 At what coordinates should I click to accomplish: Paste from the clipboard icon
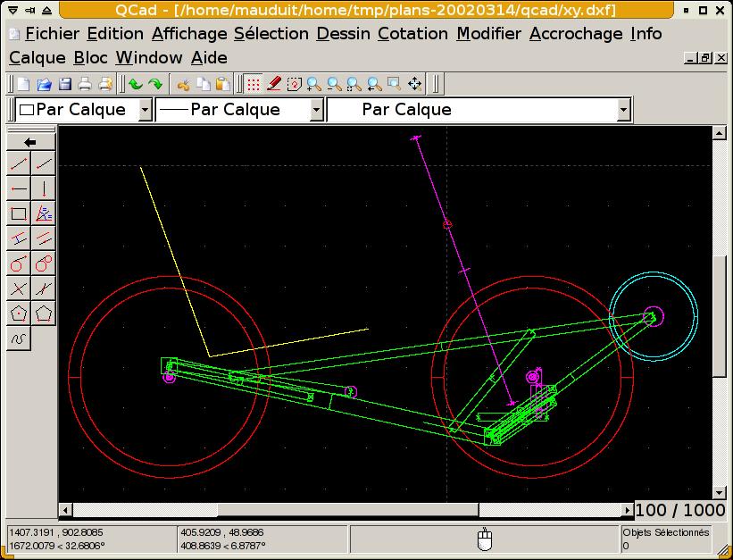[223, 84]
